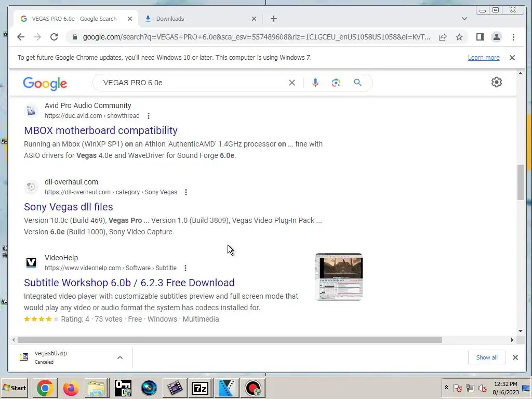Open options menu for VideoHelp result
This screenshot has width=532, height=399.
tap(185, 268)
